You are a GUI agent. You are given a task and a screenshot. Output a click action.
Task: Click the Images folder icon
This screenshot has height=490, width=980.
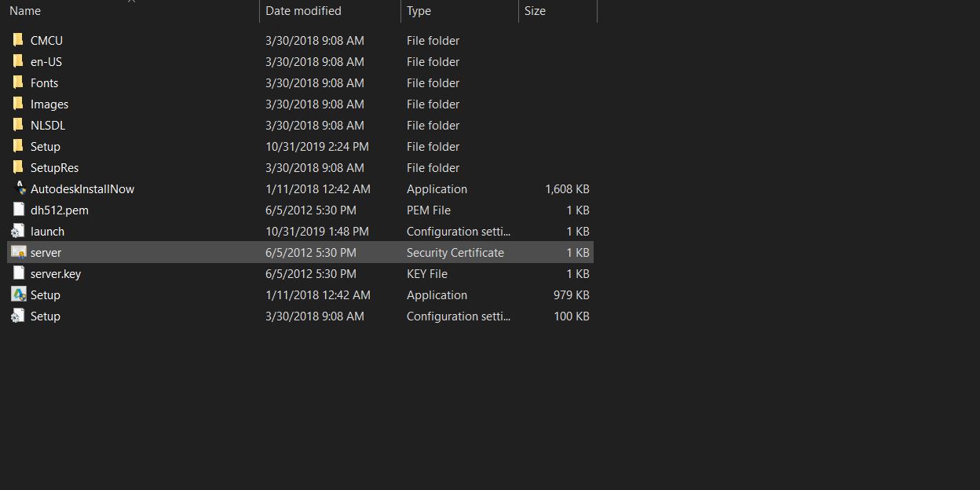[18, 104]
